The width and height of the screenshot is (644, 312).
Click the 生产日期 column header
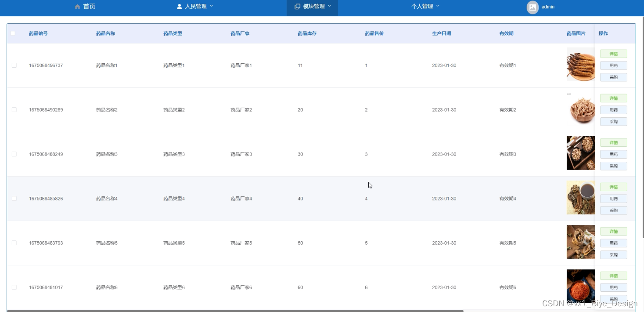click(x=442, y=33)
